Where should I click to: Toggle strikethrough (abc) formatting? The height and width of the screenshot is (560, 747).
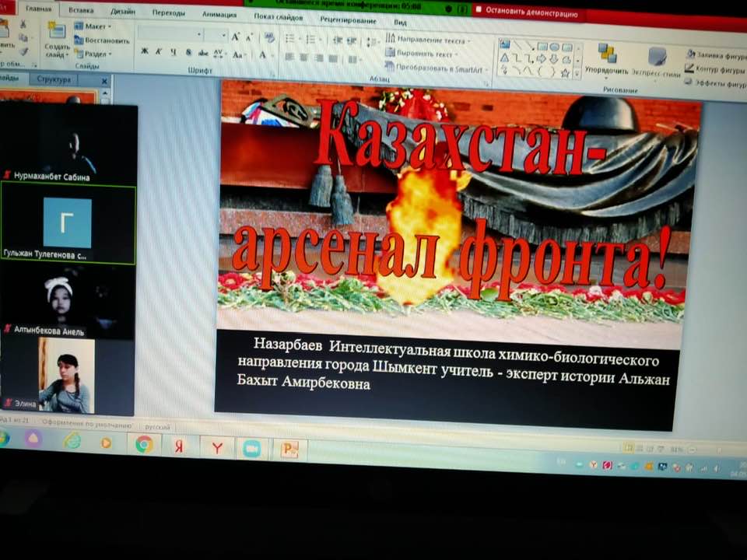pyautogui.click(x=203, y=54)
